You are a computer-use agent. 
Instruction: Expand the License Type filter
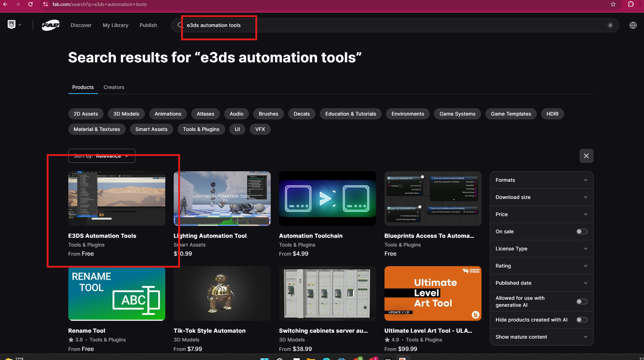click(541, 249)
